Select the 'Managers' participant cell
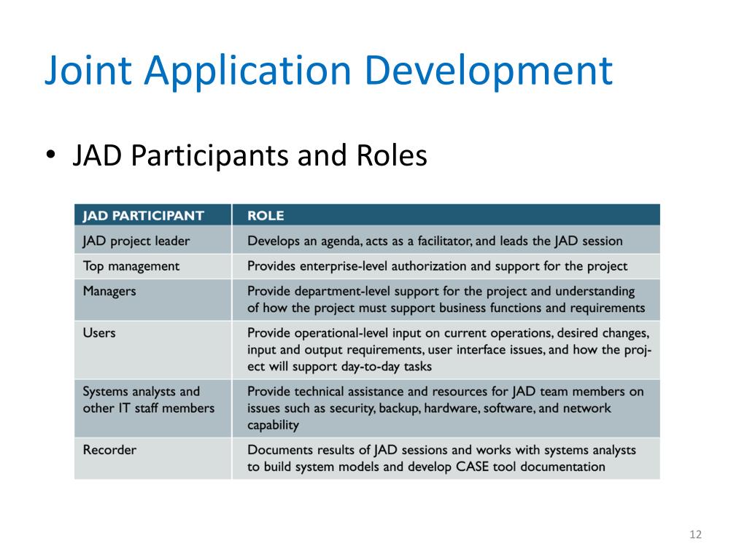The image size is (747, 560). pyautogui.click(x=153, y=300)
